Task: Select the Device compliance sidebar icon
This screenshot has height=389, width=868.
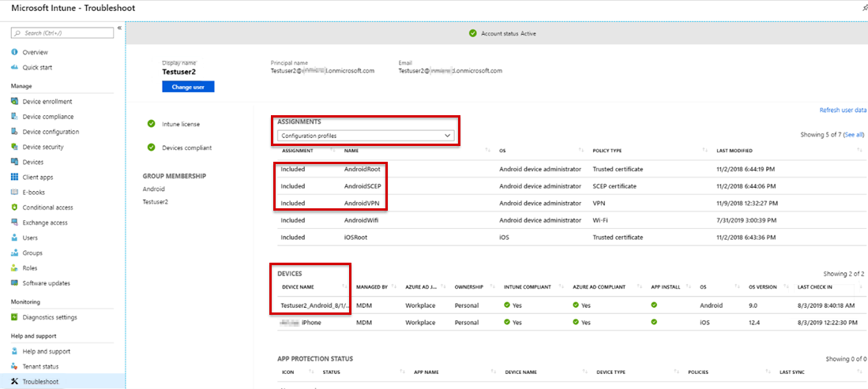Action: [x=15, y=117]
